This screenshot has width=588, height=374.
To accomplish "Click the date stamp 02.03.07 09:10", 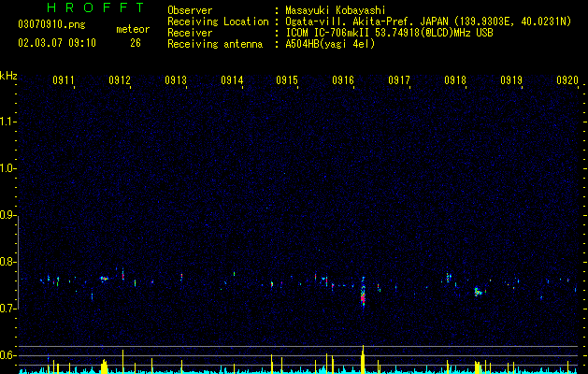I will 57,43.
